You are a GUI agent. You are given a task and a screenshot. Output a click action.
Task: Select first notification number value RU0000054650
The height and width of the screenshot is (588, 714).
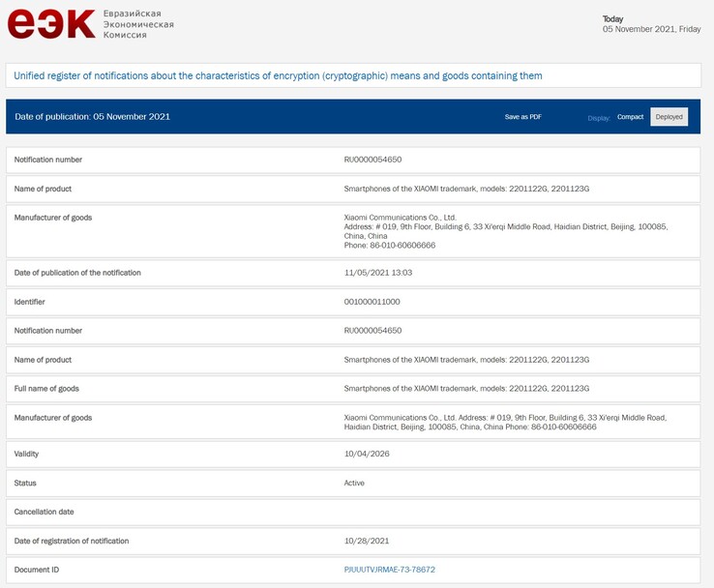372,160
